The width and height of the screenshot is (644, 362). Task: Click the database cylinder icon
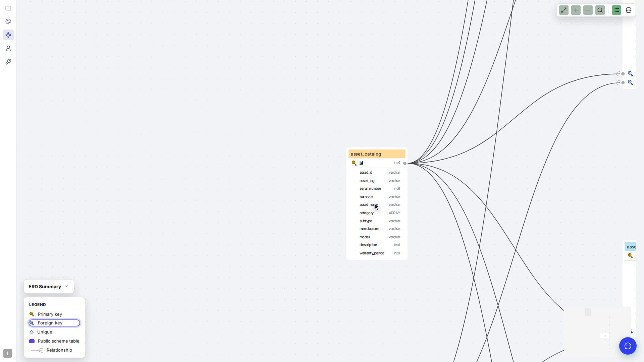coord(629,10)
